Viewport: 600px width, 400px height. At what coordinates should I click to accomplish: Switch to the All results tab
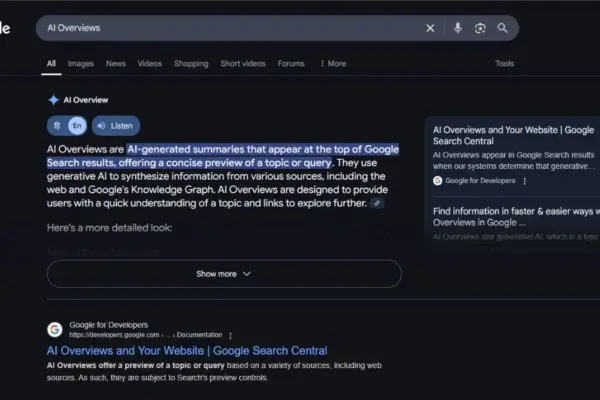click(x=51, y=64)
